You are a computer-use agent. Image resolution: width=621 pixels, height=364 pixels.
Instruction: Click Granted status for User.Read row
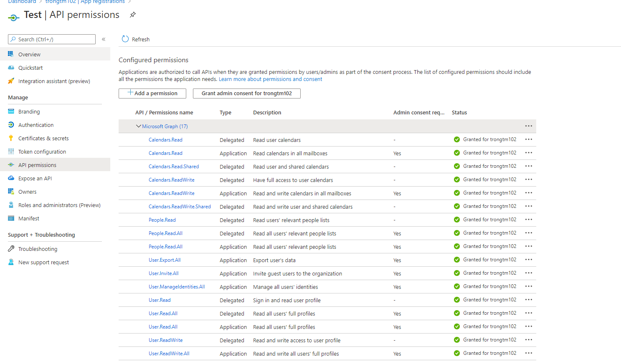pos(485,300)
